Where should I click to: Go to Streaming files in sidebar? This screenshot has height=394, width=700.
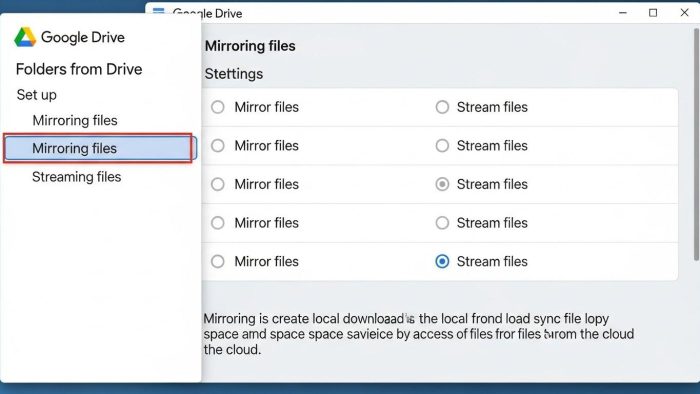click(x=77, y=177)
